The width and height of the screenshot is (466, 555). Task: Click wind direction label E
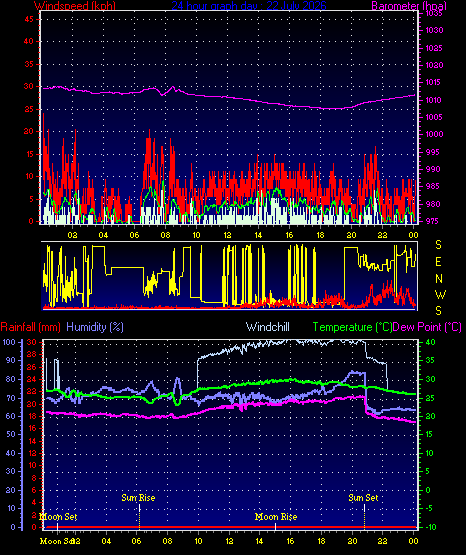[438, 262]
